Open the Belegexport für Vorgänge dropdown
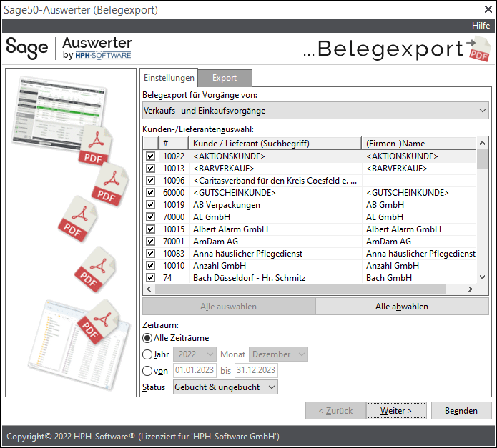Screen dimensions: 497x448 (315, 111)
